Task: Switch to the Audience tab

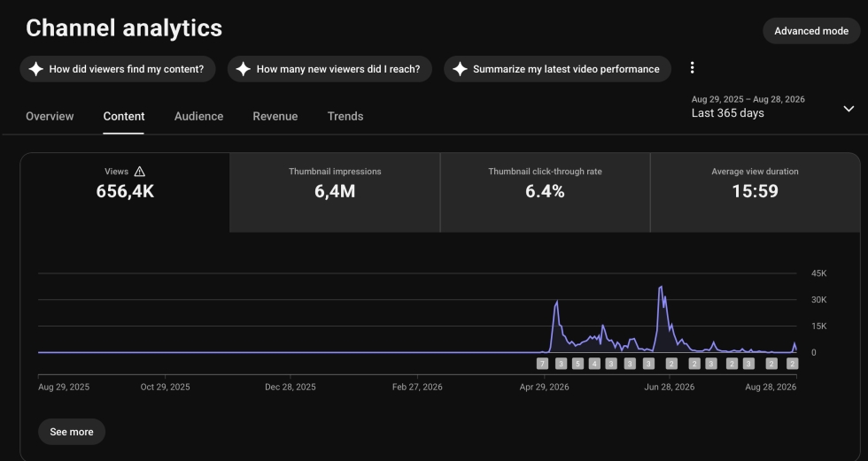Action: point(198,117)
